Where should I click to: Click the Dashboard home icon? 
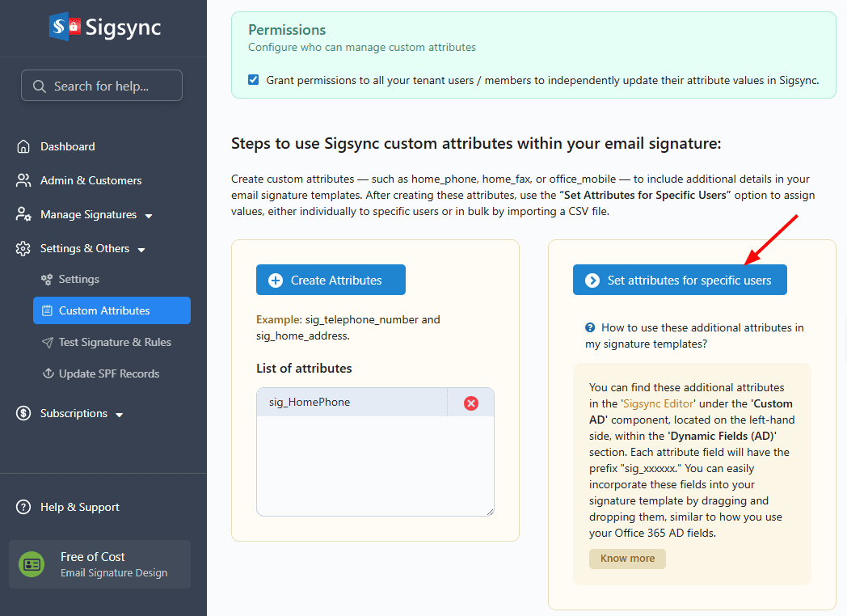[x=23, y=146]
